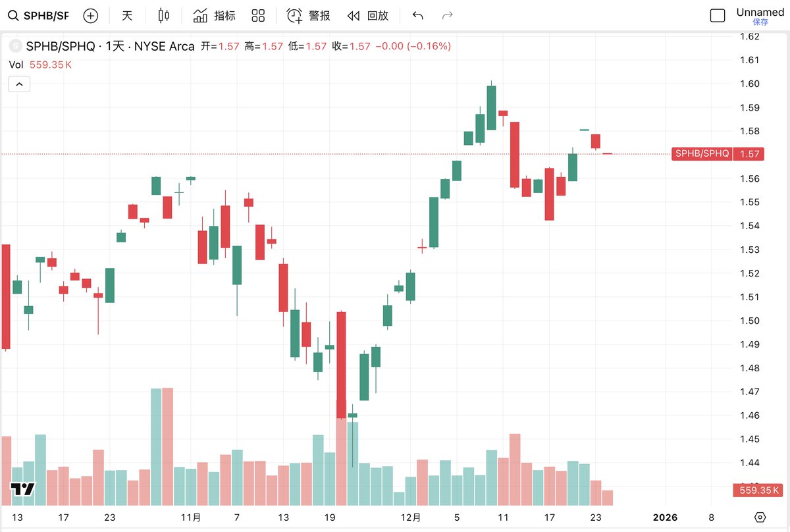Redo the undone chart action
The width and height of the screenshot is (790, 532).
click(448, 16)
